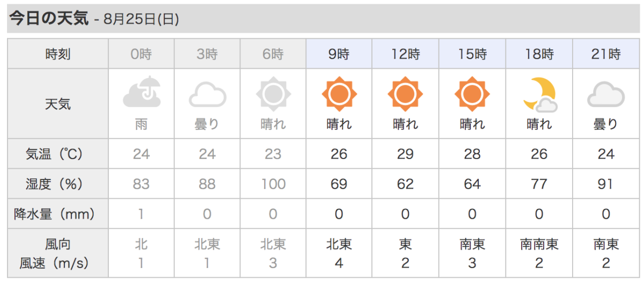644x281 pixels.
Task: Click the cloud icon at 3時
Action: coord(208,97)
